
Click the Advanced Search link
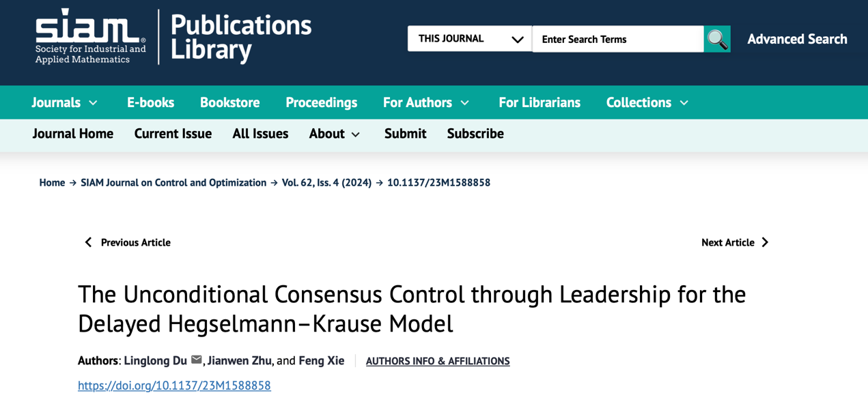tap(797, 40)
